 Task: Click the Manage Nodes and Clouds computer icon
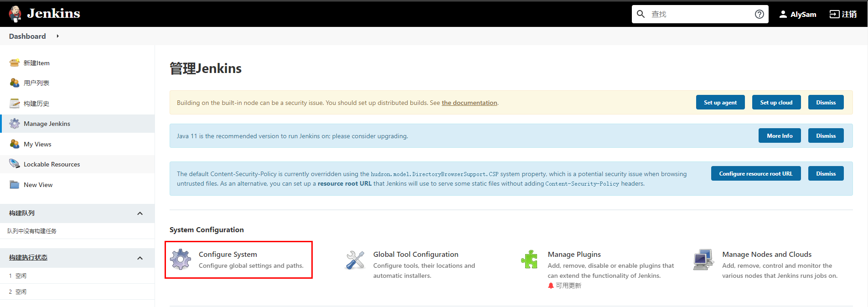[x=703, y=260]
